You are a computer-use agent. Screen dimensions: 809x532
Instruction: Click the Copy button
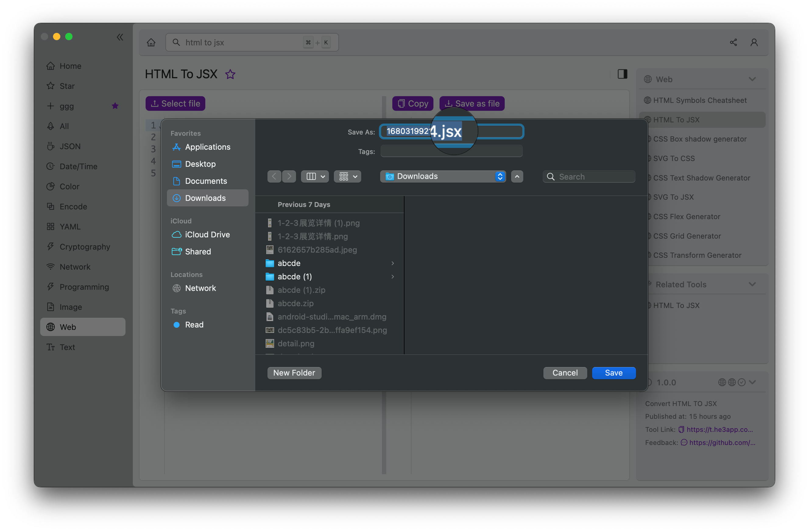tap(413, 103)
